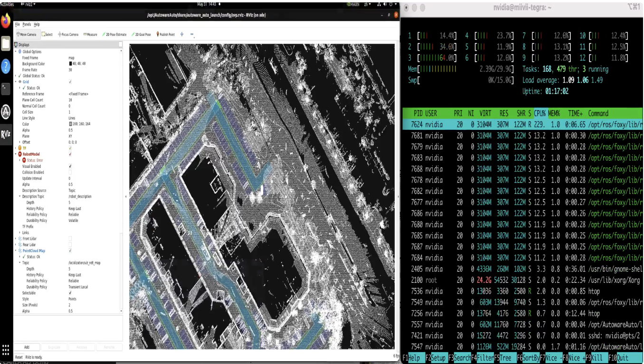Click F2 Setup in htop footer
This screenshot has width=644, height=364.
(436, 358)
